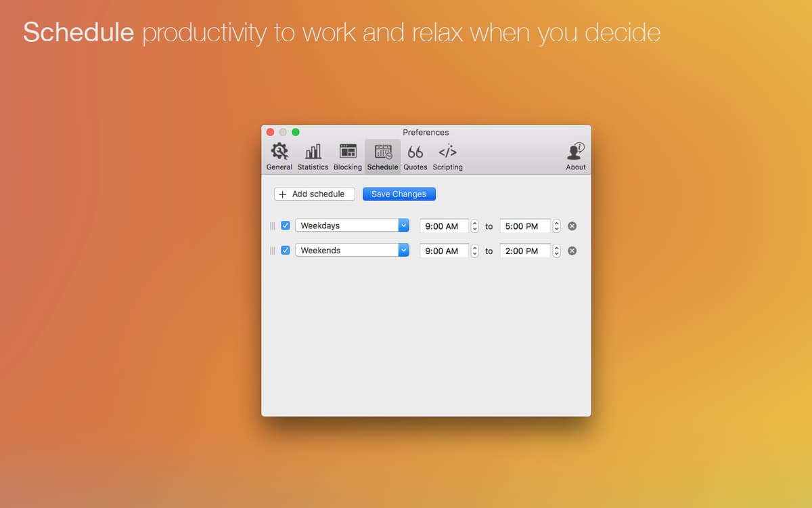
Task: Click the Quotes toolbar icon
Action: coord(415,152)
